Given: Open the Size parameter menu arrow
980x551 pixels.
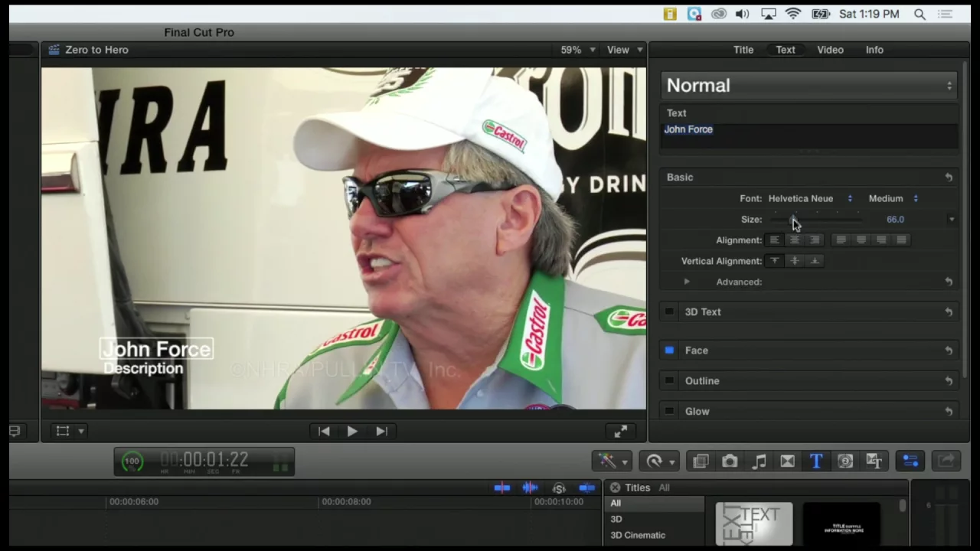Looking at the screenshot, I should coord(952,220).
